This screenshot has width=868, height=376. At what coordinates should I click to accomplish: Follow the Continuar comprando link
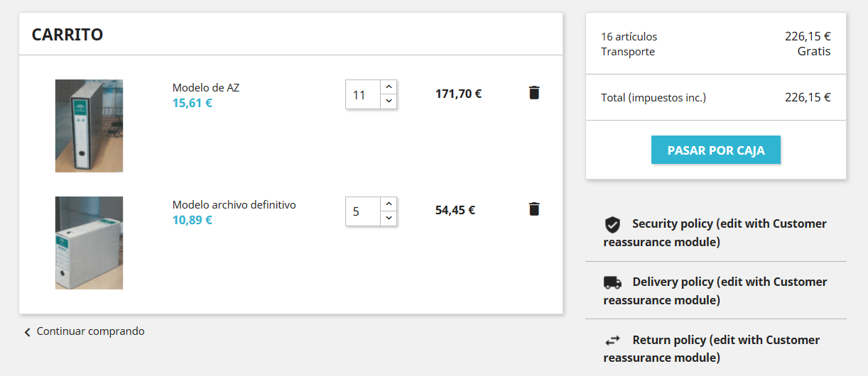point(90,331)
